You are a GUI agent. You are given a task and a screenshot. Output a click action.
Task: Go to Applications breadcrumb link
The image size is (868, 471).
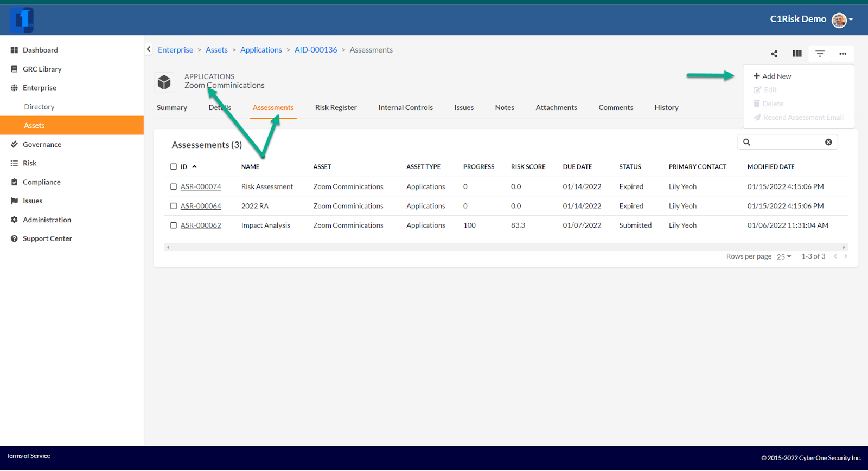tap(261, 50)
